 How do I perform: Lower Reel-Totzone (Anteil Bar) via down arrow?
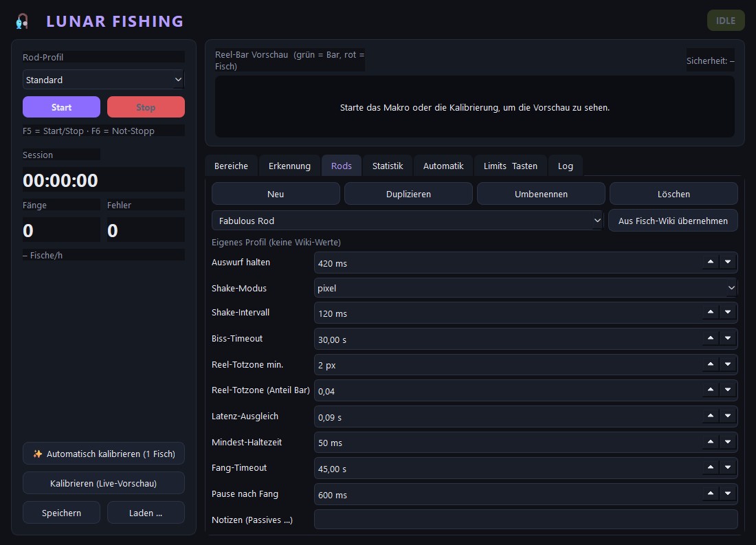[x=728, y=390]
